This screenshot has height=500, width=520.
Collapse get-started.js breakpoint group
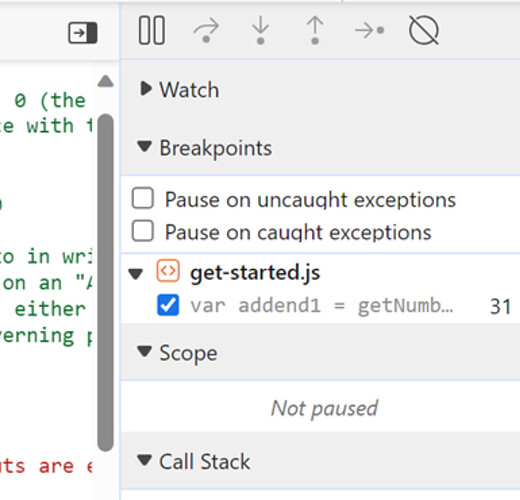(136, 274)
